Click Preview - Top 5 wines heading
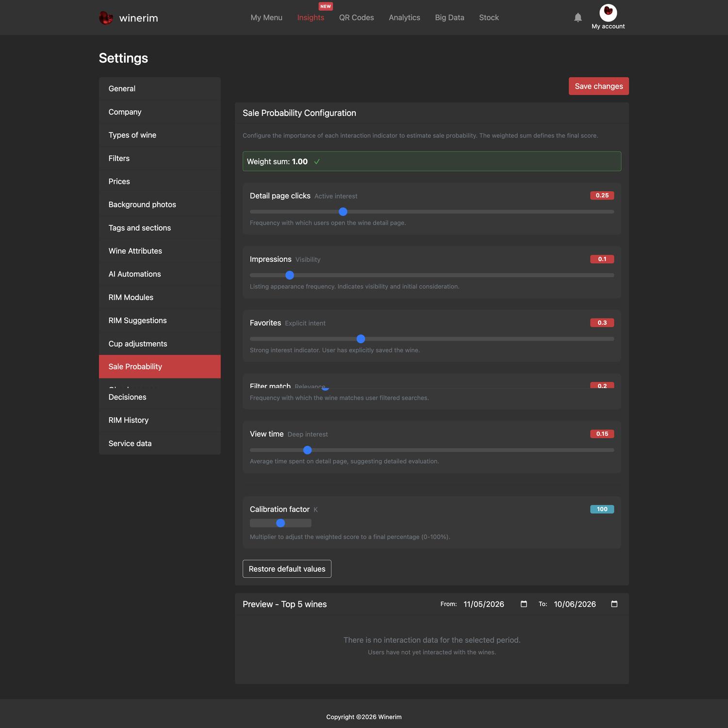 click(284, 604)
